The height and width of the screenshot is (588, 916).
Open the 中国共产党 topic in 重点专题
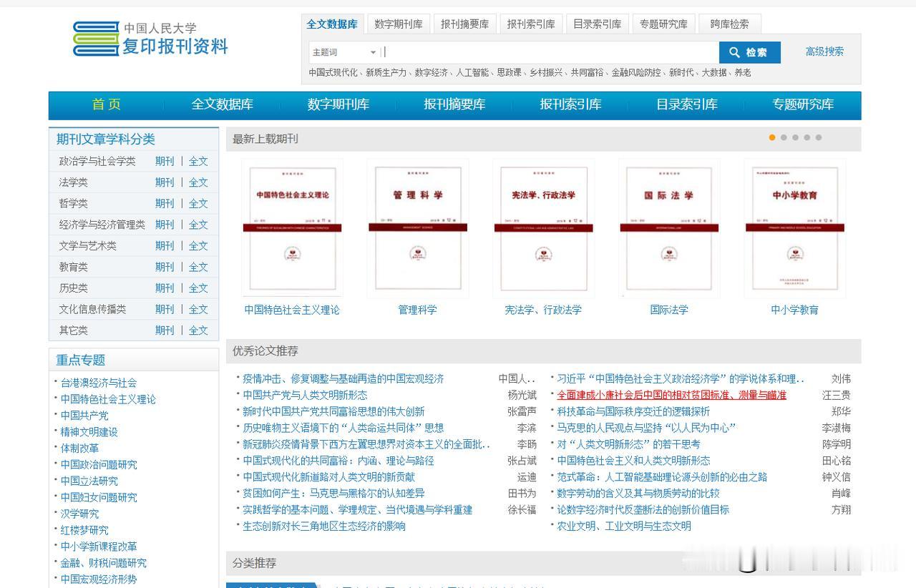pos(84,416)
